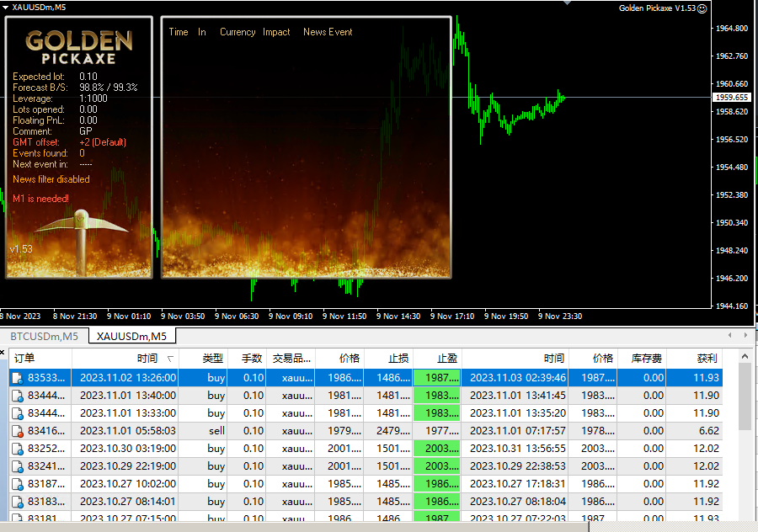Click the profit value 11.93 in the top row
Viewport: 758px width, 532px height.
click(707, 377)
